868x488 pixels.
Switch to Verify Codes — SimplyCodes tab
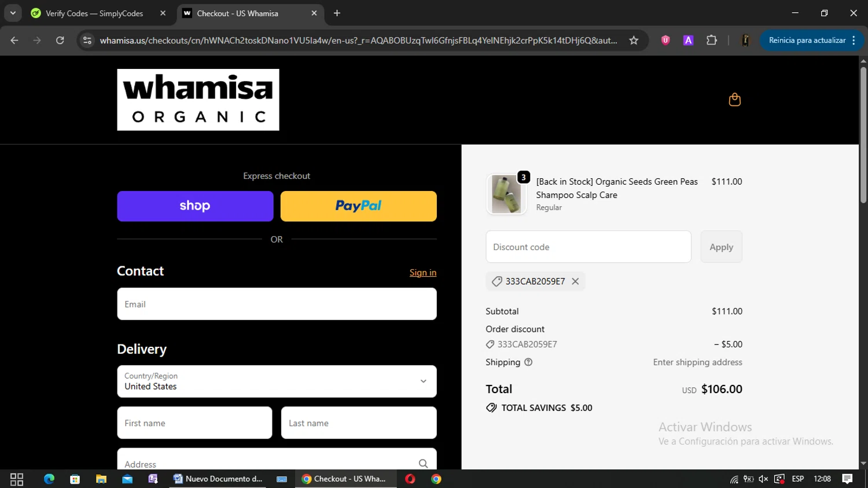click(94, 13)
